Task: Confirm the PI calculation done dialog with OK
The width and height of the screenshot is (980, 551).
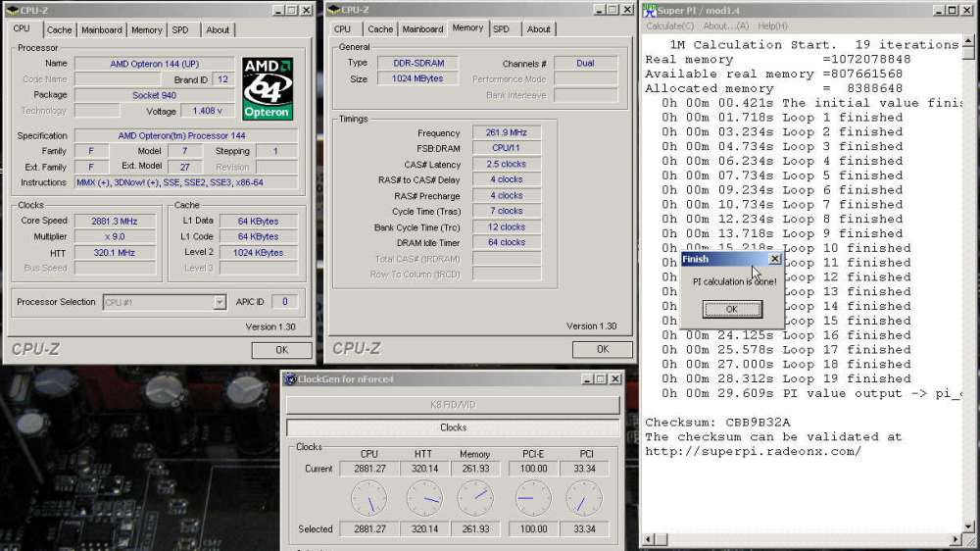Action: coord(732,309)
